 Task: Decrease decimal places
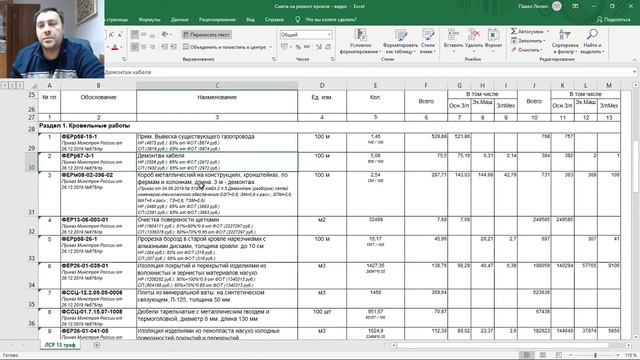(x=328, y=47)
